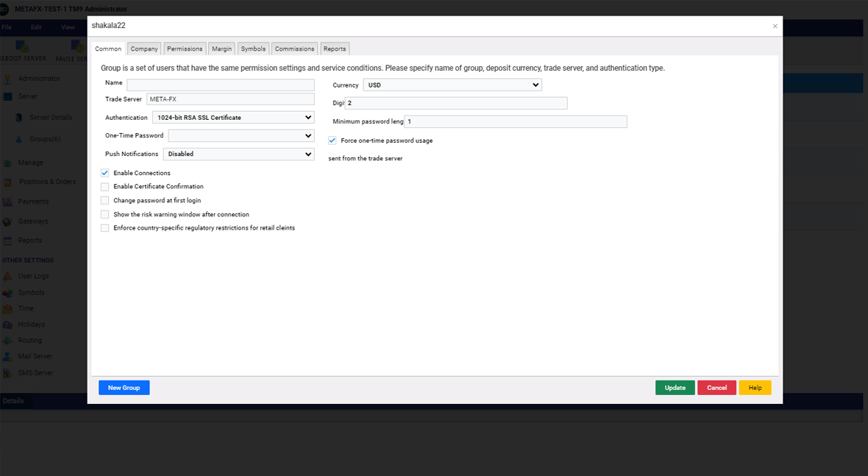Screen dimensions: 868x476
Task: Uncheck Force one-time password usage
Action: coord(332,141)
